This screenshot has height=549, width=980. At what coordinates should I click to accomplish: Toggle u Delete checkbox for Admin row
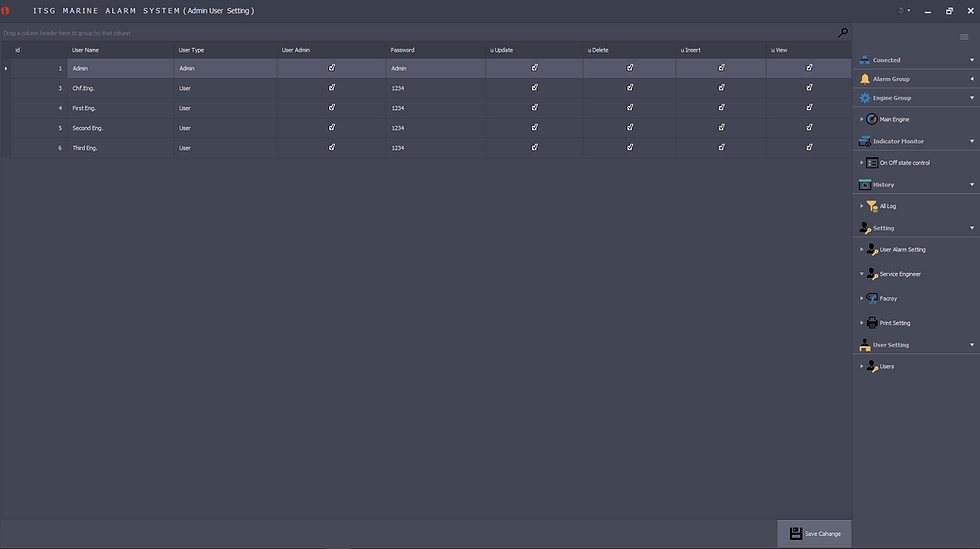(630, 68)
